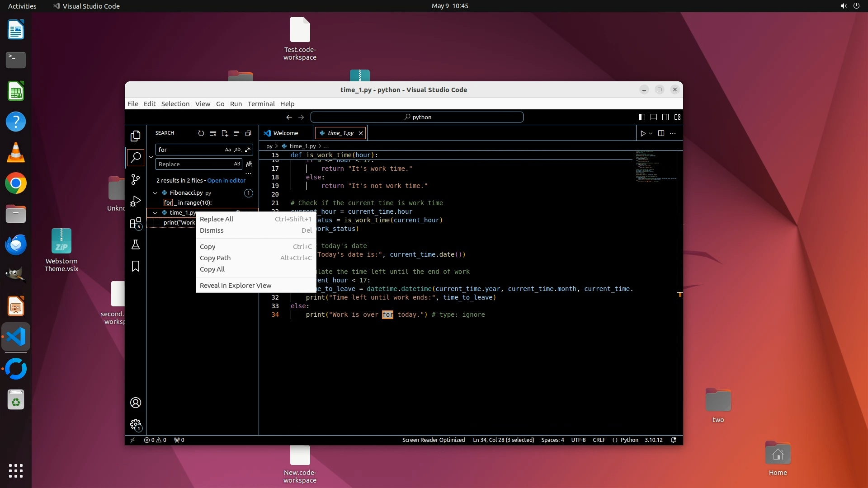Click the Open in editor link

pos(226,180)
